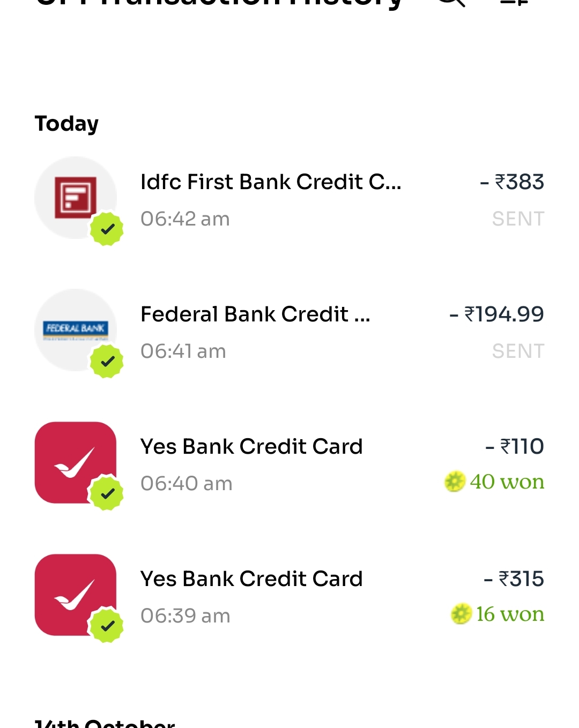Tap Yes Bank logo on 06:39 am payment
The height and width of the screenshot is (728, 579).
(x=75, y=594)
